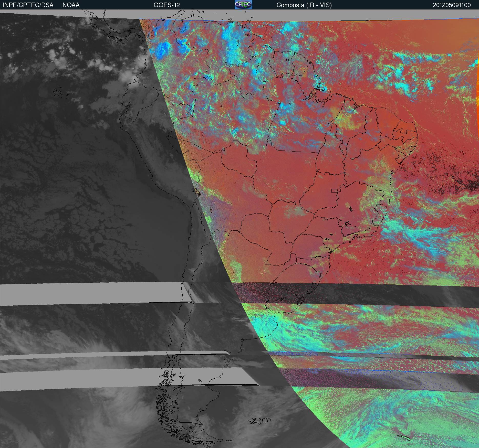Select the Composta (IR - VIS) title
479x448 pixels.
pyautogui.click(x=304, y=5)
